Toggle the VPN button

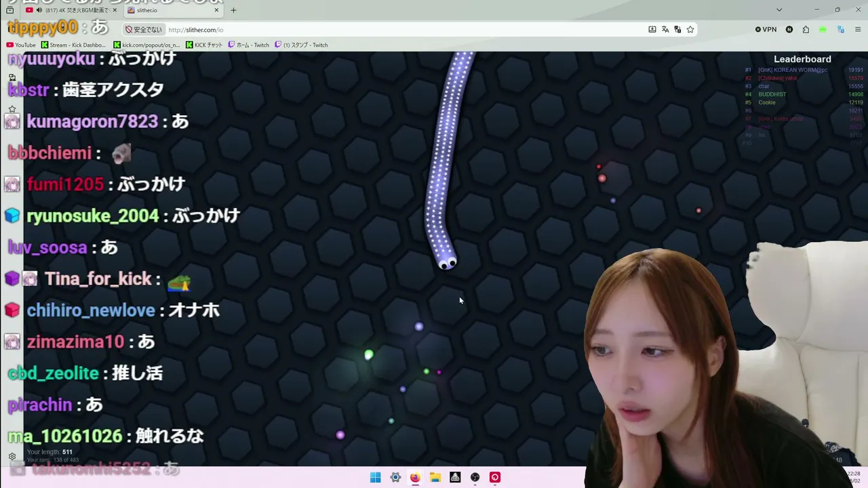tap(766, 30)
